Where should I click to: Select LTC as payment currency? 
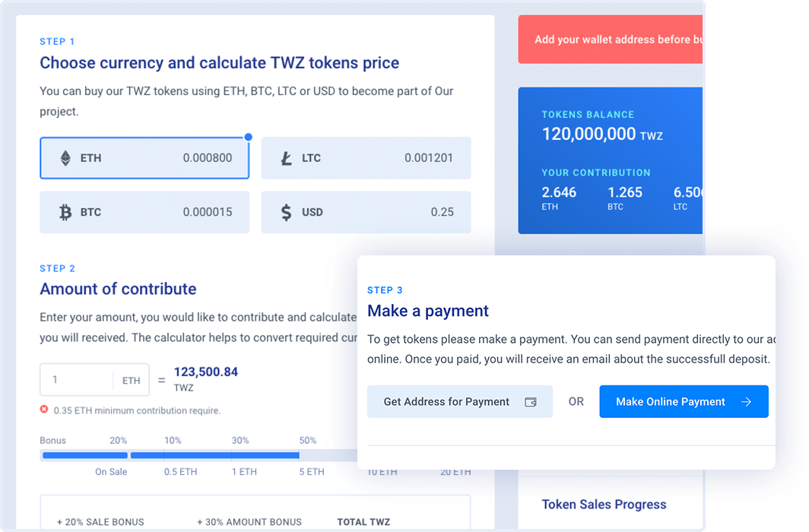pyautogui.click(x=366, y=158)
